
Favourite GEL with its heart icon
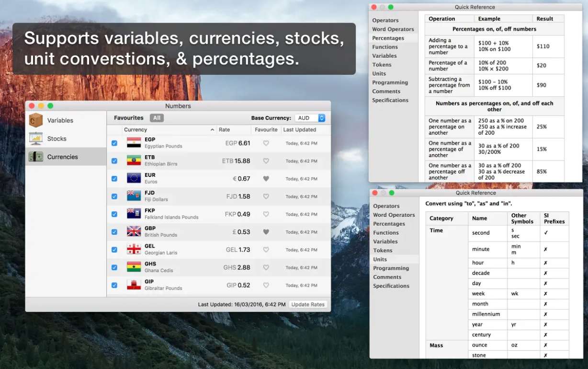(x=266, y=250)
